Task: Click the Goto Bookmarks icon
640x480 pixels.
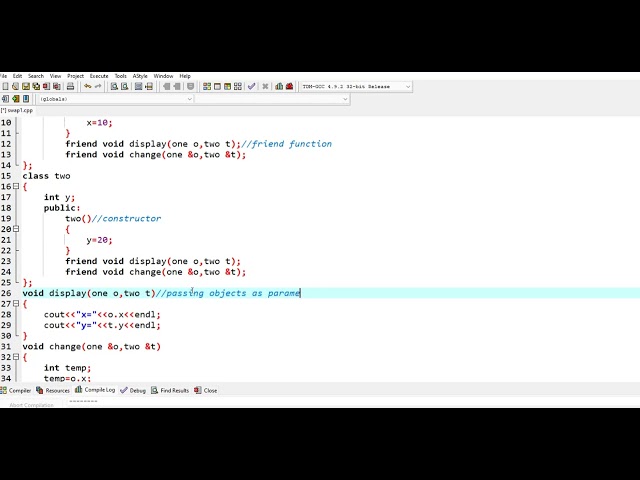Action: point(26,99)
